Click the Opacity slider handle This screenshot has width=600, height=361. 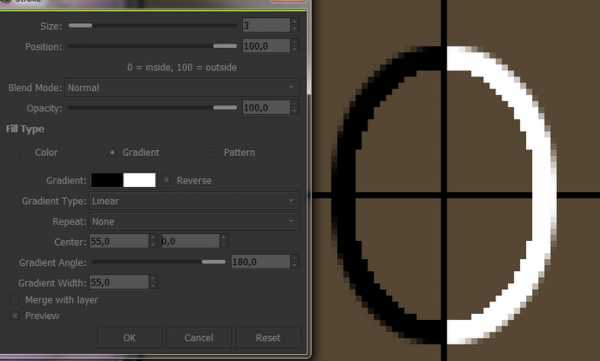click(x=225, y=108)
